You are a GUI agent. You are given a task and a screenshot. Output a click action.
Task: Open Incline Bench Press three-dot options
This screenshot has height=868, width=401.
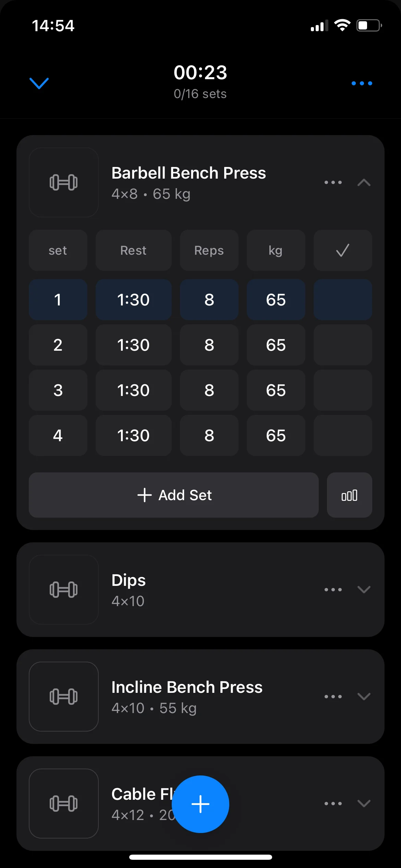point(333,697)
